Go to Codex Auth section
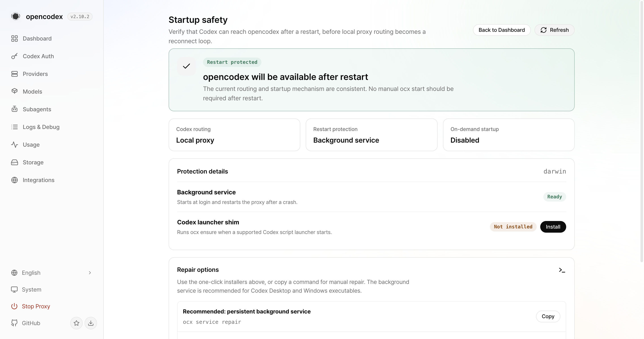Screen dimensions: 644x339 tap(52, 56)
